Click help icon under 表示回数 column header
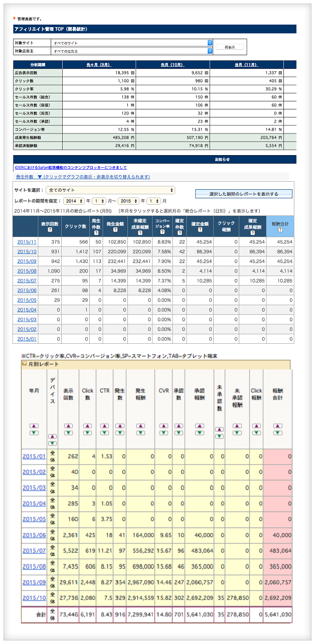315x644 pixels. [50, 230]
